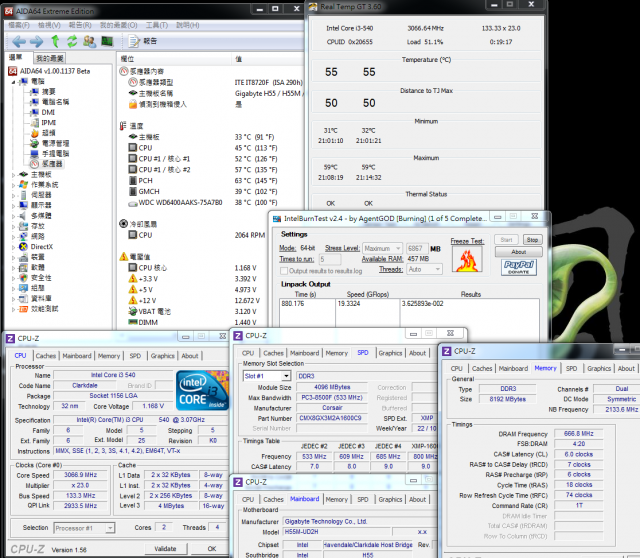Select the DMI tree item icon
The width and height of the screenshot is (640, 558).
35,112
